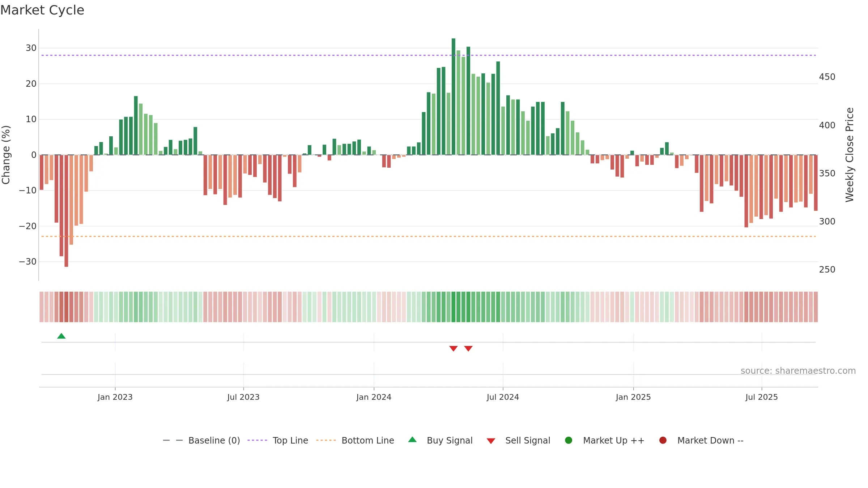Click the darkest red cell in the heat strip
The height and width of the screenshot is (488, 868).
[x=66, y=307]
